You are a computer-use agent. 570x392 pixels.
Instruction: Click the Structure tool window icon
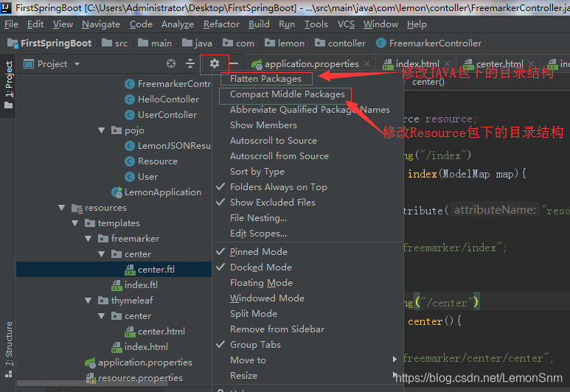point(9,374)
